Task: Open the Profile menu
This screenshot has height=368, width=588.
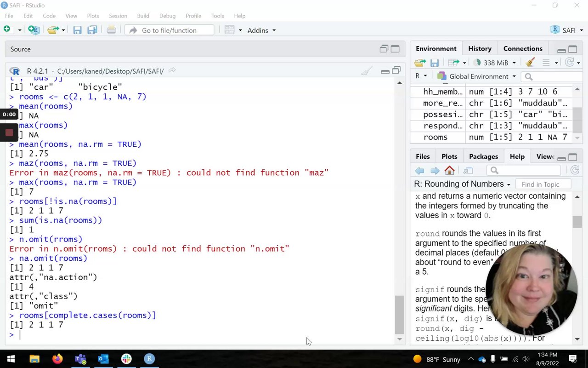Action: coord(193,16)
